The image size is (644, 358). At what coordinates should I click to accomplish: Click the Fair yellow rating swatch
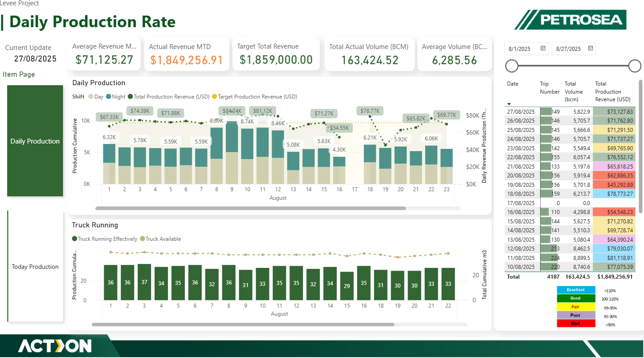click(x=576, y=307)
